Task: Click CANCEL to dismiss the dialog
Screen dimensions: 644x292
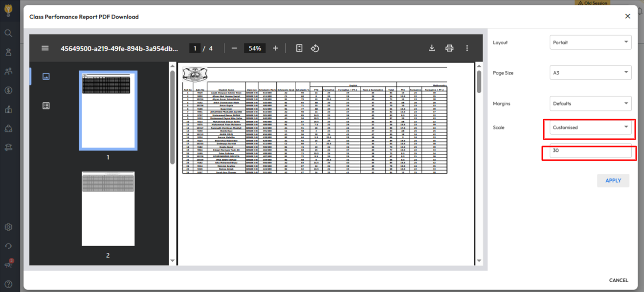Action: click(x=618, y=280)
